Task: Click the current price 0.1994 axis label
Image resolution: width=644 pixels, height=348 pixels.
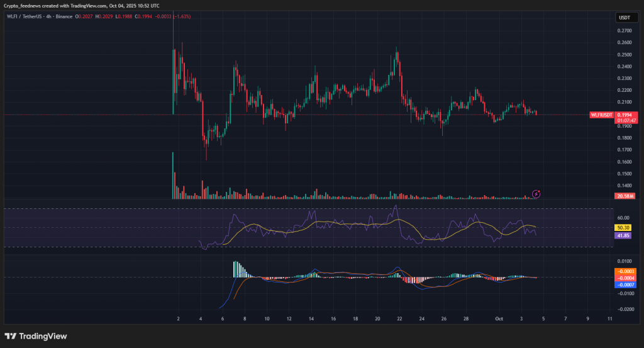Action: 625,115
